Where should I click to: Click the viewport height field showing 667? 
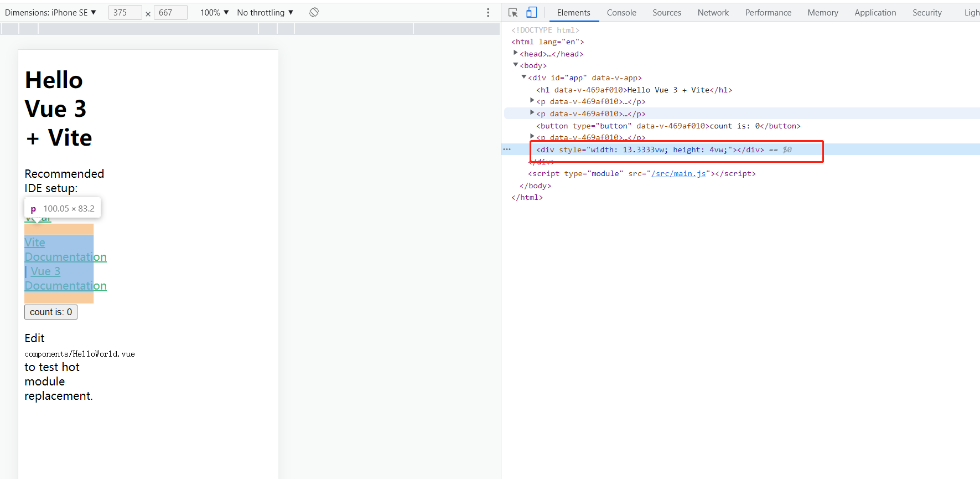click(x=170, y=12)
